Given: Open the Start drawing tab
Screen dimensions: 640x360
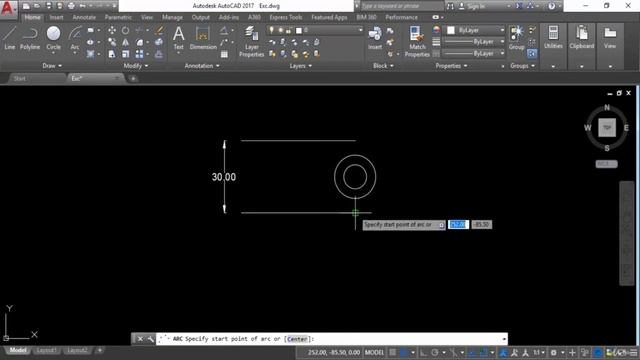Looking at the screenshot, I should [x=20, y=78].
